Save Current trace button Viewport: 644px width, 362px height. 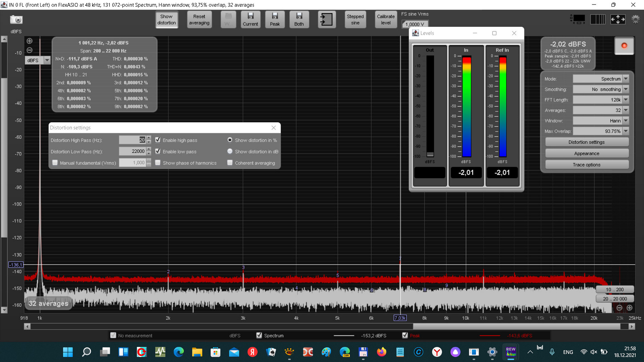pyautogui.click(x=250, y=20)
